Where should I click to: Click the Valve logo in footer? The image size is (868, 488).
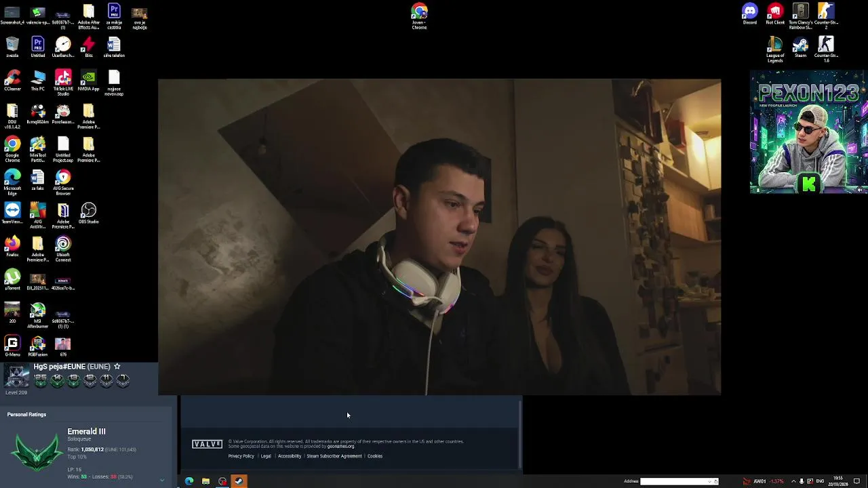[x=207, y=444]
